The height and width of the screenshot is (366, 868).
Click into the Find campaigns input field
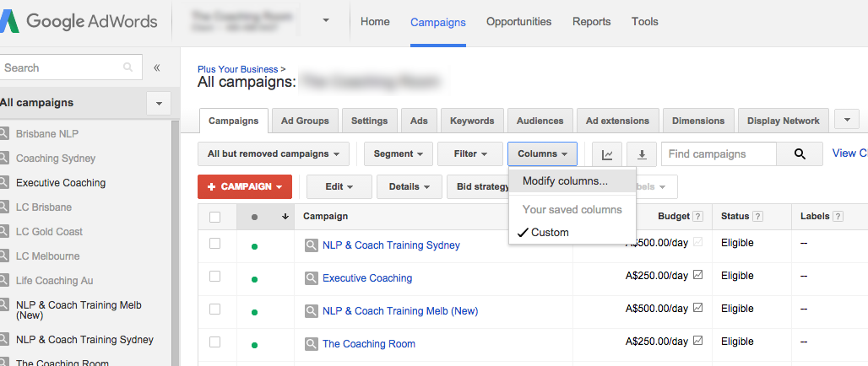[719, 153]
